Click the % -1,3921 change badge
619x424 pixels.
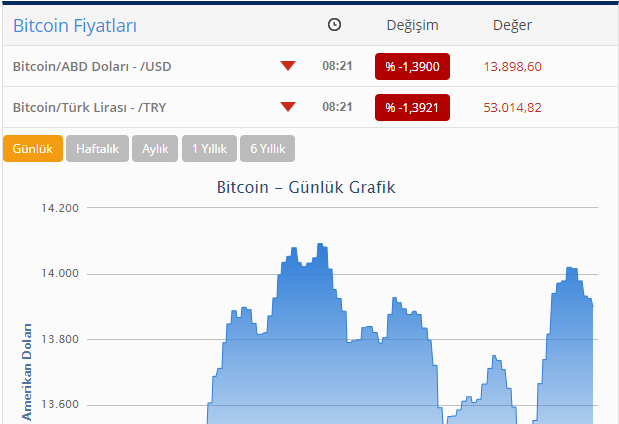pos(412,107)
